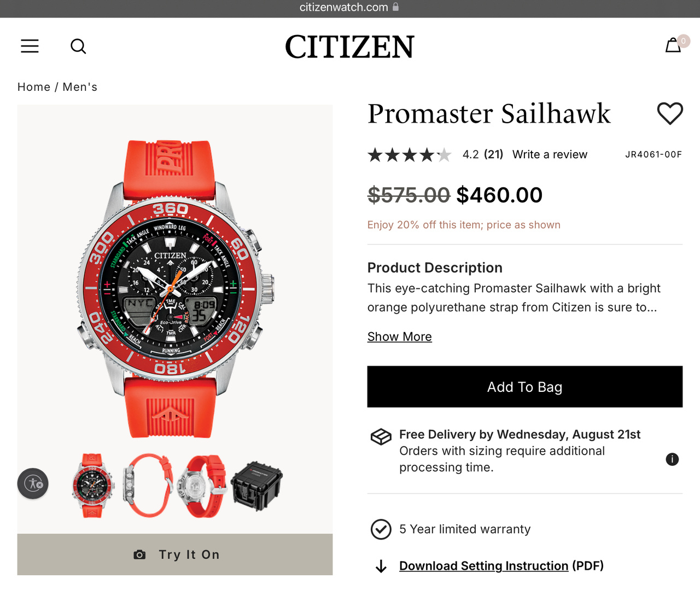Expand description with Show More
The height and width of the screenshot is (596, 700).
[x=399, y=337]
